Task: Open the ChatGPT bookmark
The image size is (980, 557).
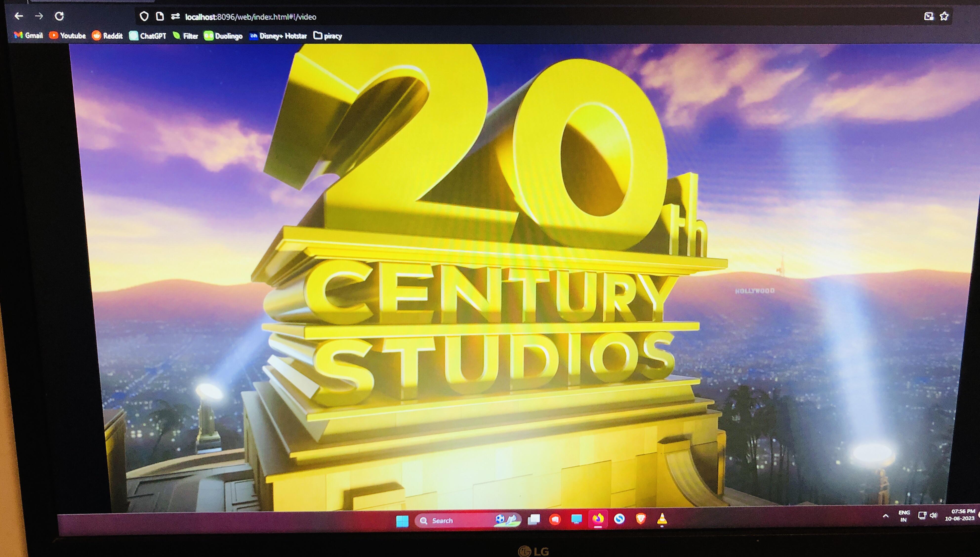Action: coord(148,36)
